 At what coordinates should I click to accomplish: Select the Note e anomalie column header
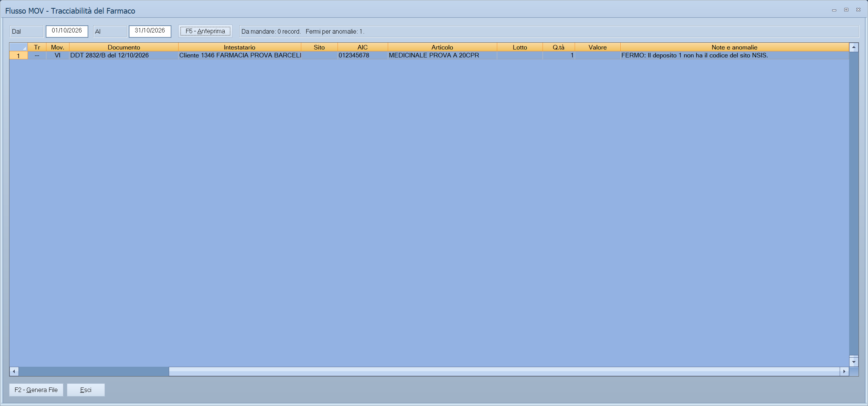click(734, 47)
